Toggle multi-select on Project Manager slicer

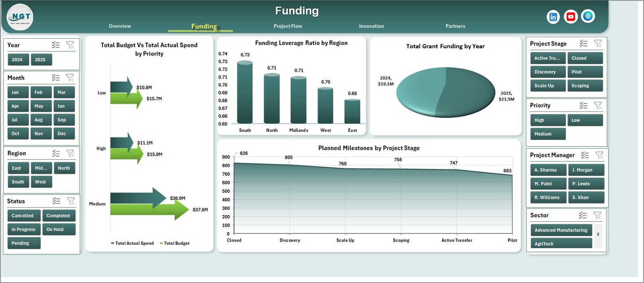pos(585,155)
